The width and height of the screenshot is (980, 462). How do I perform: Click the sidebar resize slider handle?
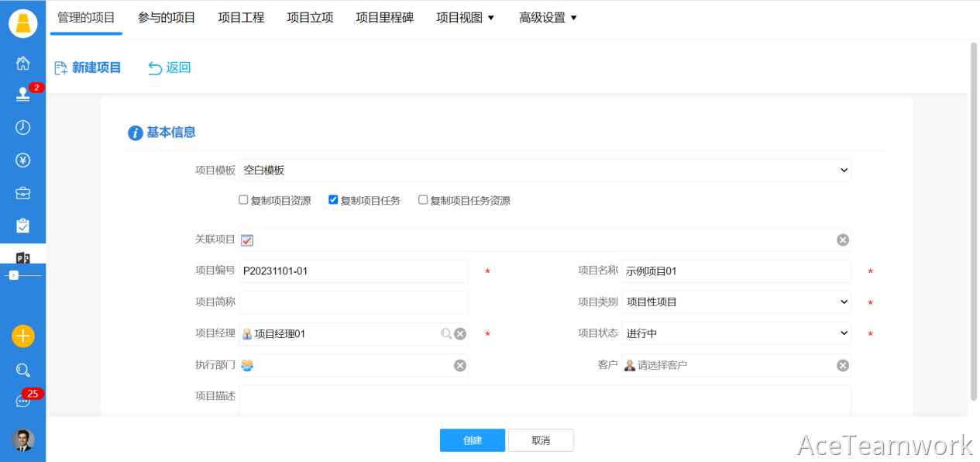[x=13, y=275]
